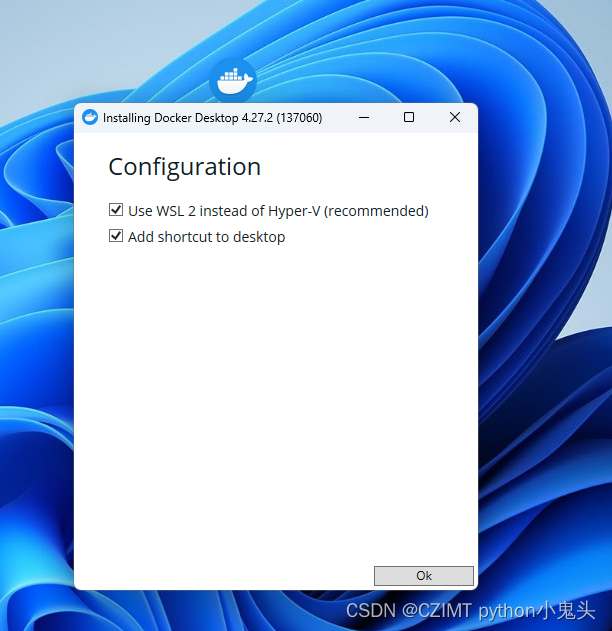Minimize the Docker installer window
Viewport: 612px width, 631px height.
tap(364, 118)
